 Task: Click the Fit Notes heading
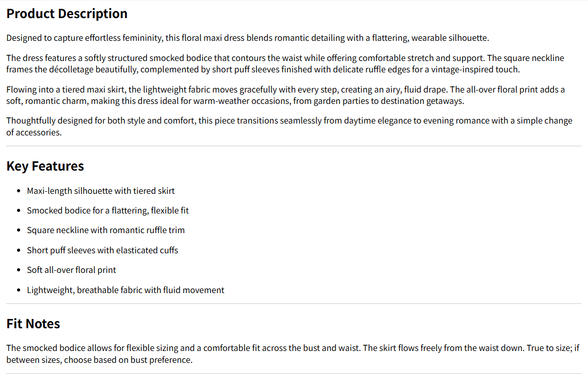point(33,324)
